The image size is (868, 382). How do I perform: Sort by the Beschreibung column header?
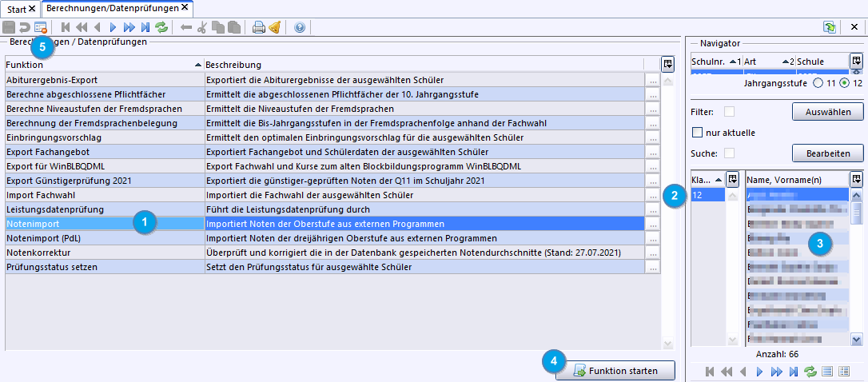coord(424,65)
